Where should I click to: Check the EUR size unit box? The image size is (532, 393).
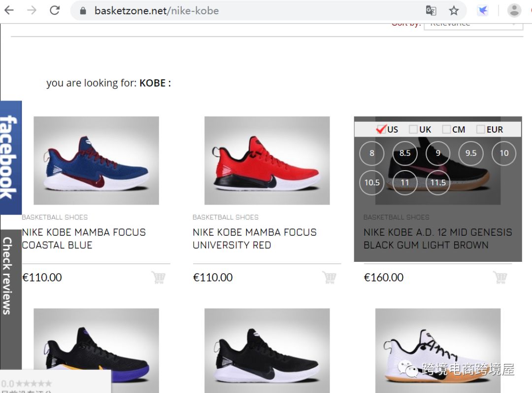coord(480,129)
